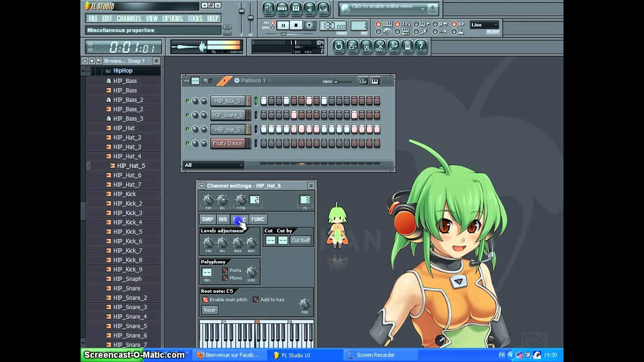Toggle the metronome option
644x362 pixels.
click(x=379, y=31)
